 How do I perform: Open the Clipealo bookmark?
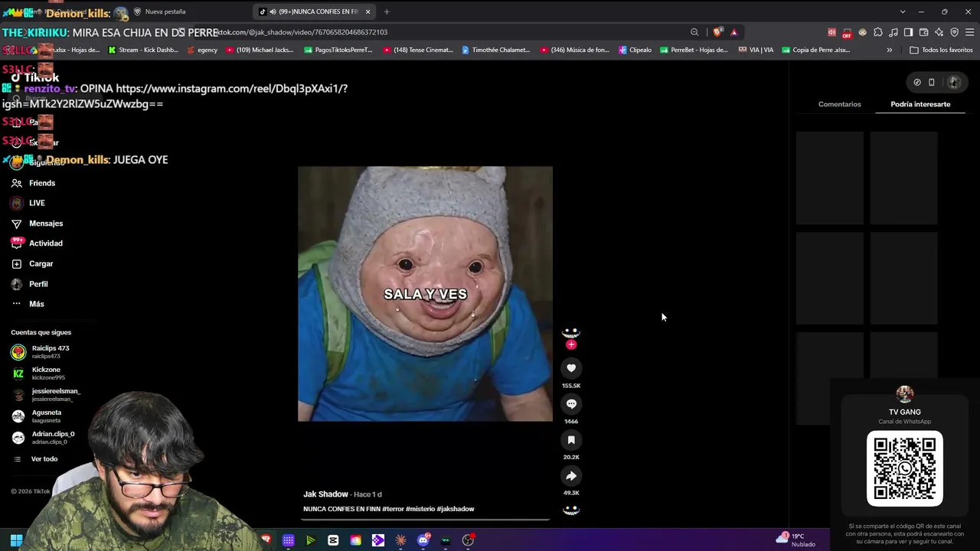(x=635, y=50)
